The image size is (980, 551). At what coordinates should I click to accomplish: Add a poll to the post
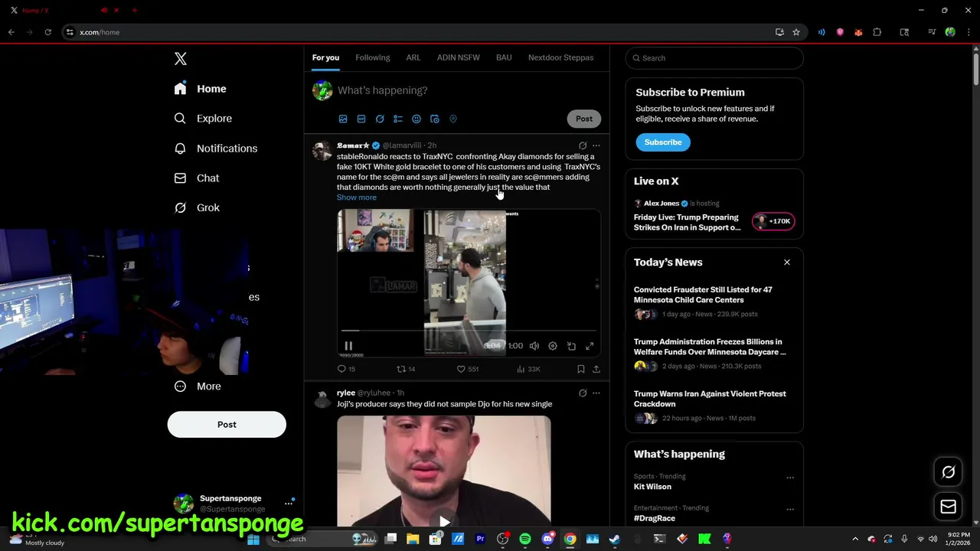click(398, 119)
